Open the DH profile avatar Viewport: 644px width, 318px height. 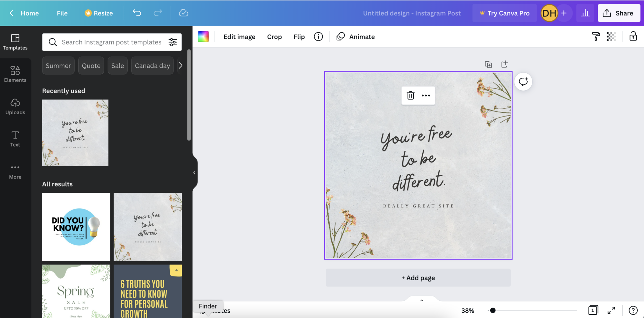point(549,13)
